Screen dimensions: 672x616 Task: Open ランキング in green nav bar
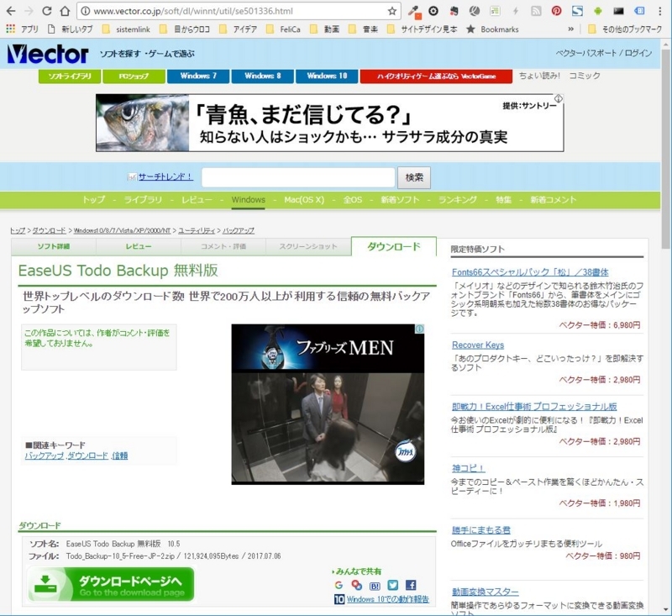point(457,200)
